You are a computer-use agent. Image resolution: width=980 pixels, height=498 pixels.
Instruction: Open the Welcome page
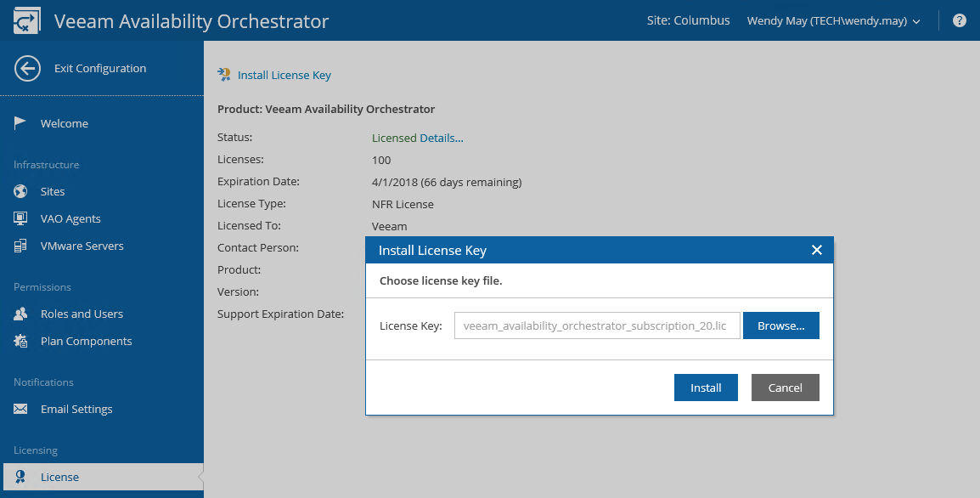(x=65, y=123)
